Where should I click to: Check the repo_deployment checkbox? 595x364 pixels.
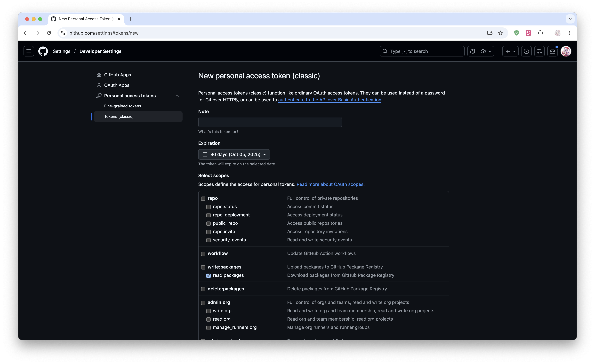coord(208,215)
